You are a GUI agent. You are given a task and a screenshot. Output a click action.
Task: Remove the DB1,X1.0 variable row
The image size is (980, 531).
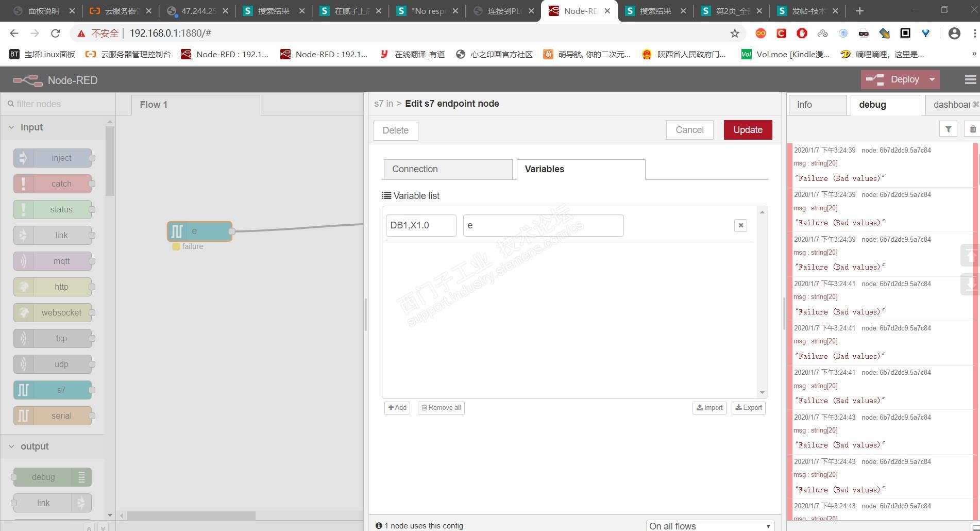click(x=740, y=225)
